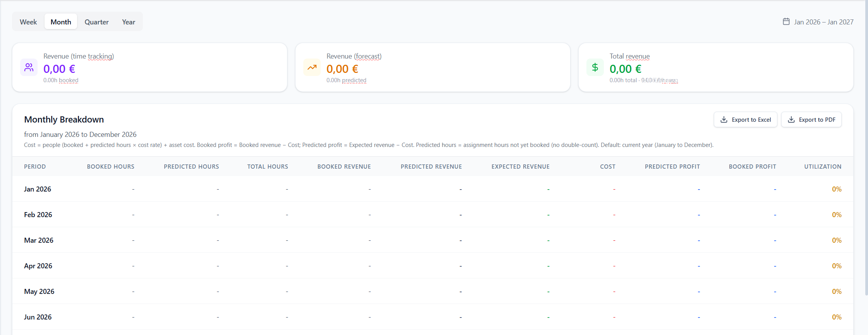
Task: Select the Month view tab
Action: pyautogui.click(x=61, y=22)
